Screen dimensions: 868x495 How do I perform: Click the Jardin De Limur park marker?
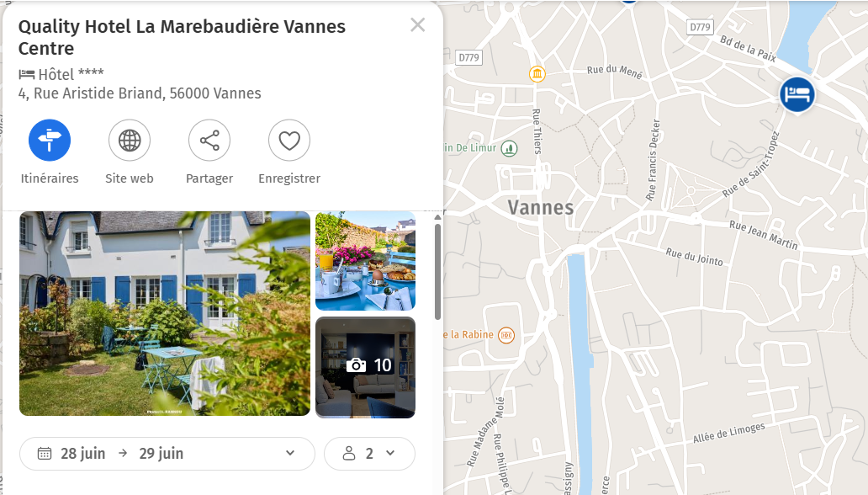click(x=510, y=148)
